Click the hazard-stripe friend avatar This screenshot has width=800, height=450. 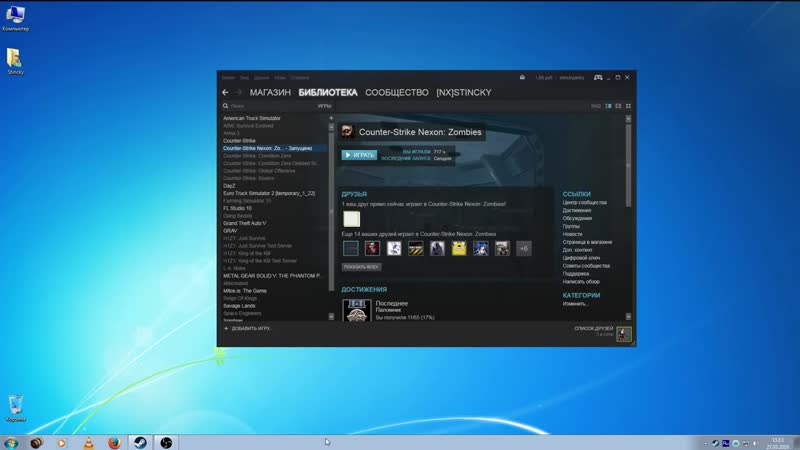pos(415,248)
